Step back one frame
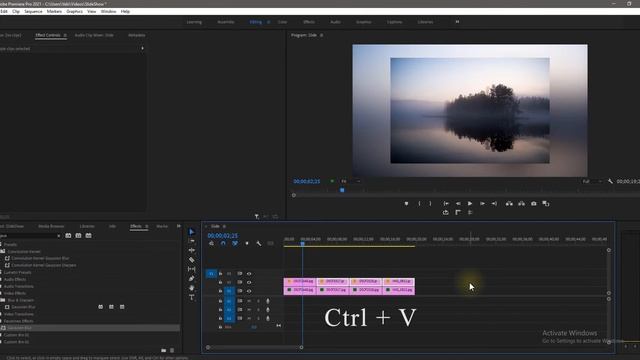 (x=458, y=204)
